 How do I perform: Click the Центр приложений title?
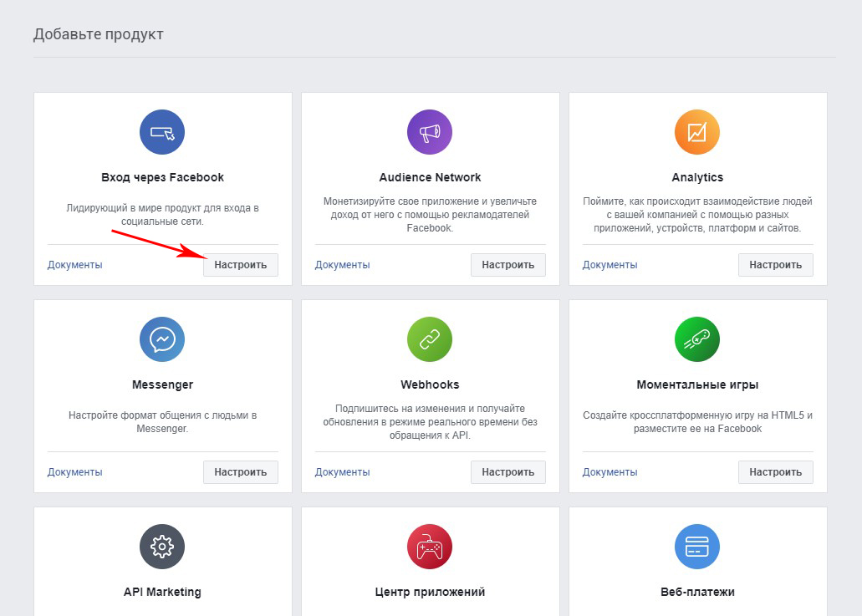pos(430,592)
